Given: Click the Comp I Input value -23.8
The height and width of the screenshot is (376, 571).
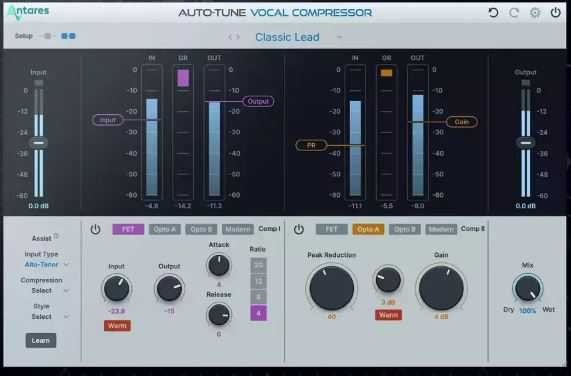Looking at the screenshot, I should coord(117,311).
